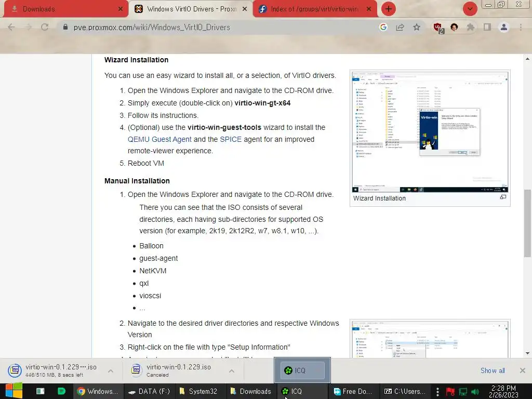Click the page vertical scrollbar thumb
The image size is (532, 399).
click(527, 223)
